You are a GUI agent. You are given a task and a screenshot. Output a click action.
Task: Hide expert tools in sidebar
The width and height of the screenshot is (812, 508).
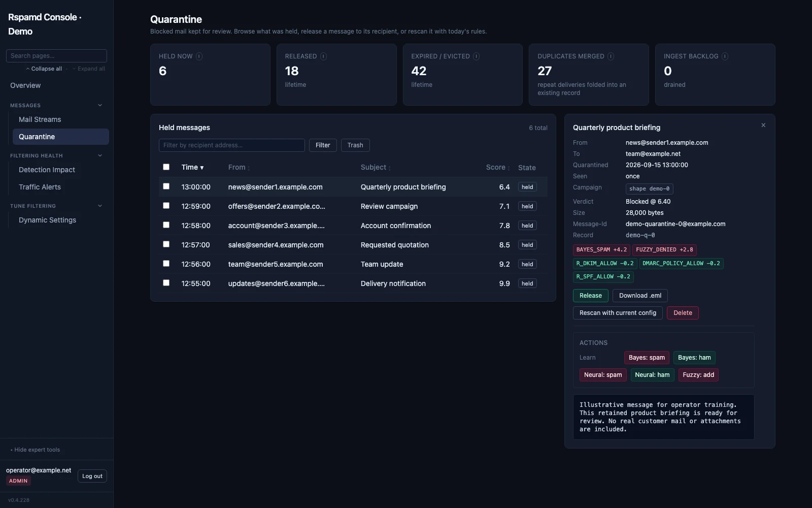pyautogui.click(x=35, y=450)
